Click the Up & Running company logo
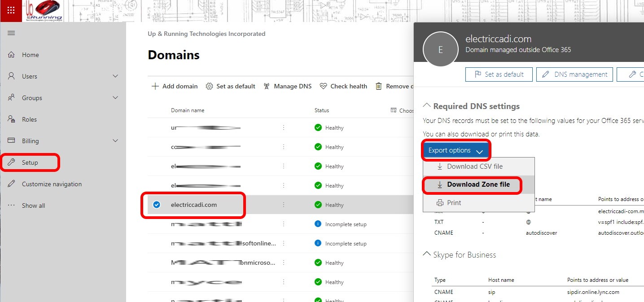Viewport: 644px width, 302px height. click(x=43, y=11)
